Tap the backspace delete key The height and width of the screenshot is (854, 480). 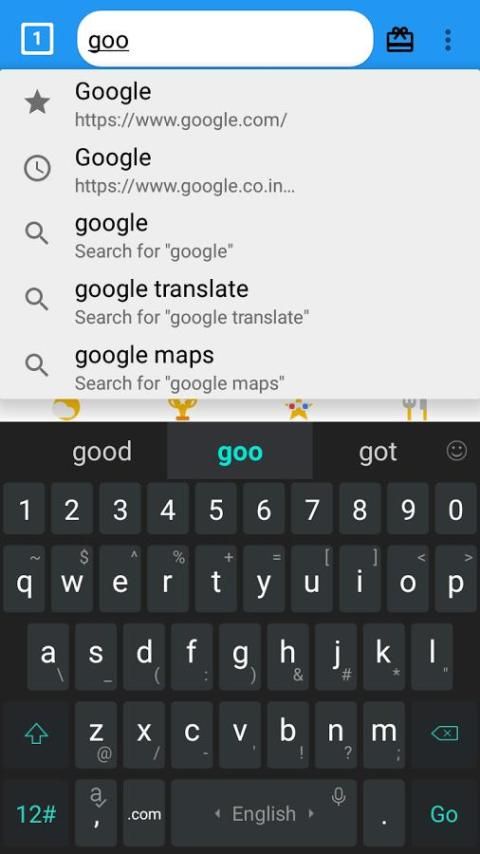coord(444,734)
